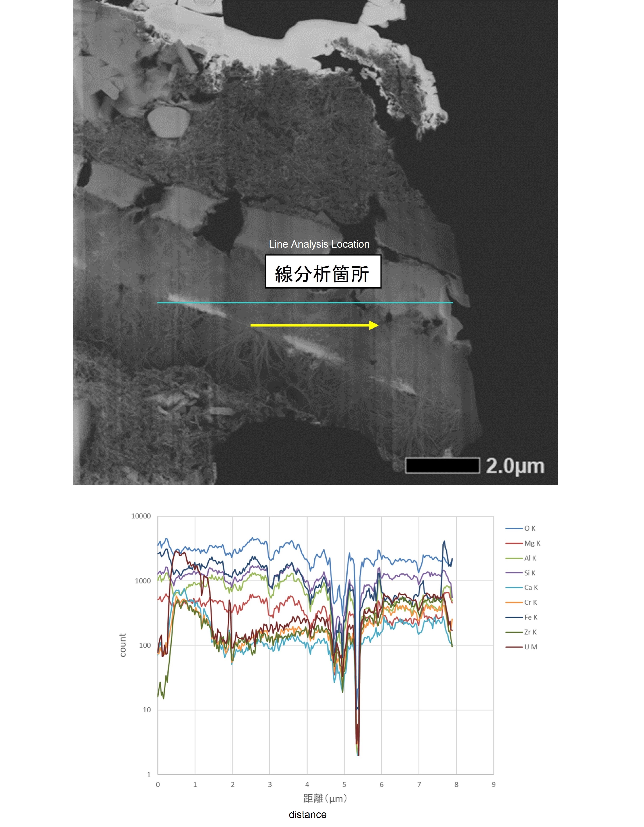Click the Si K legend entry
This screenshot has width=644, height=827.
pyautogui.click(x=521, y=573)
